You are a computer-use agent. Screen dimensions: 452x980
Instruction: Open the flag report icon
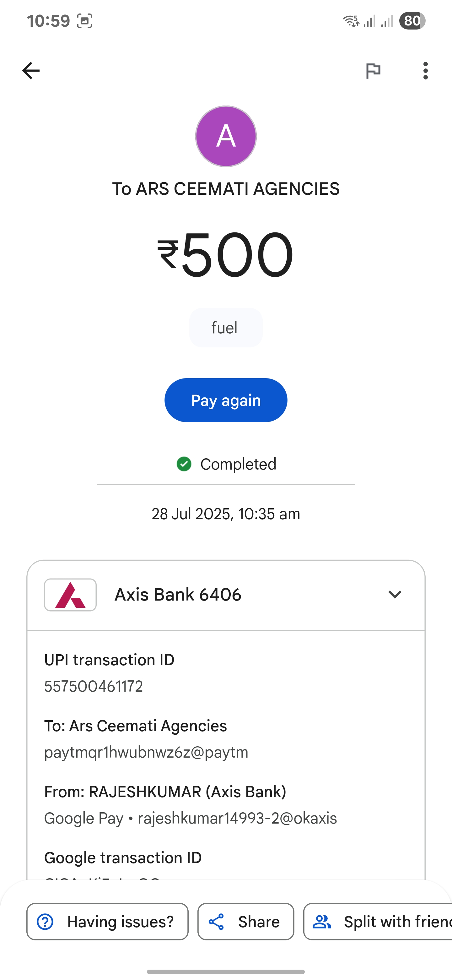373,71
